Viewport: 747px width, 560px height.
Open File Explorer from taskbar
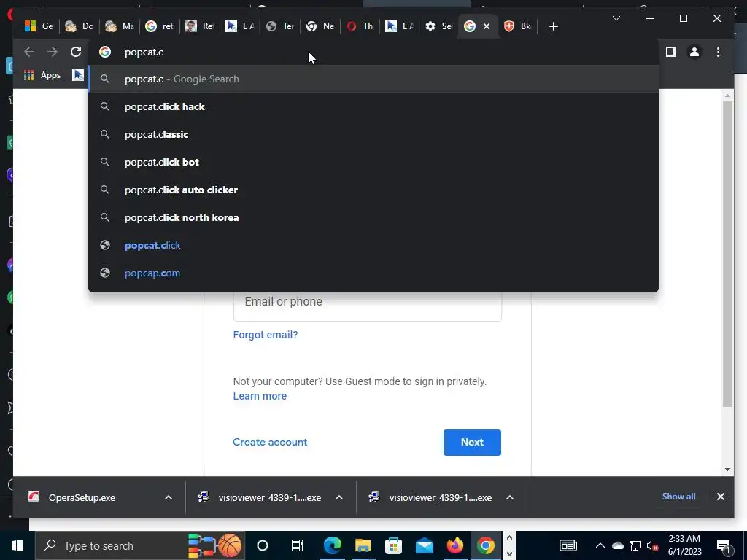pos(363,545)
